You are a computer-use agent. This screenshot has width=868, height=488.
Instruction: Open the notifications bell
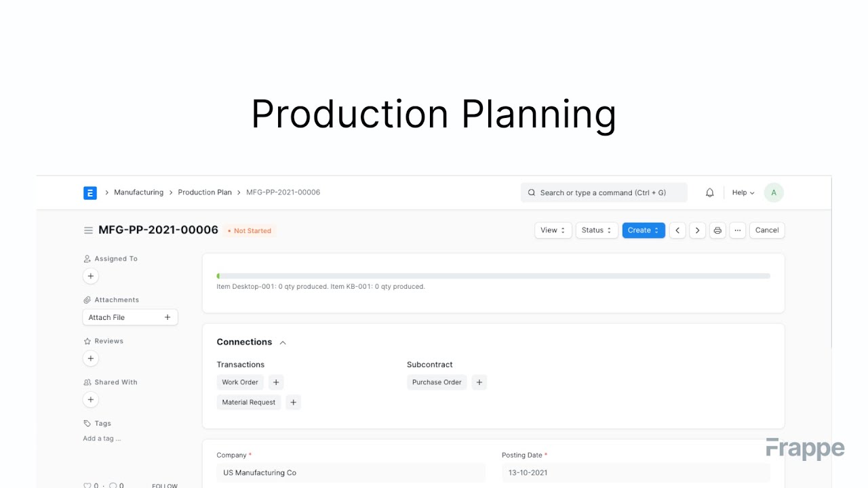(x=710, y=192)
